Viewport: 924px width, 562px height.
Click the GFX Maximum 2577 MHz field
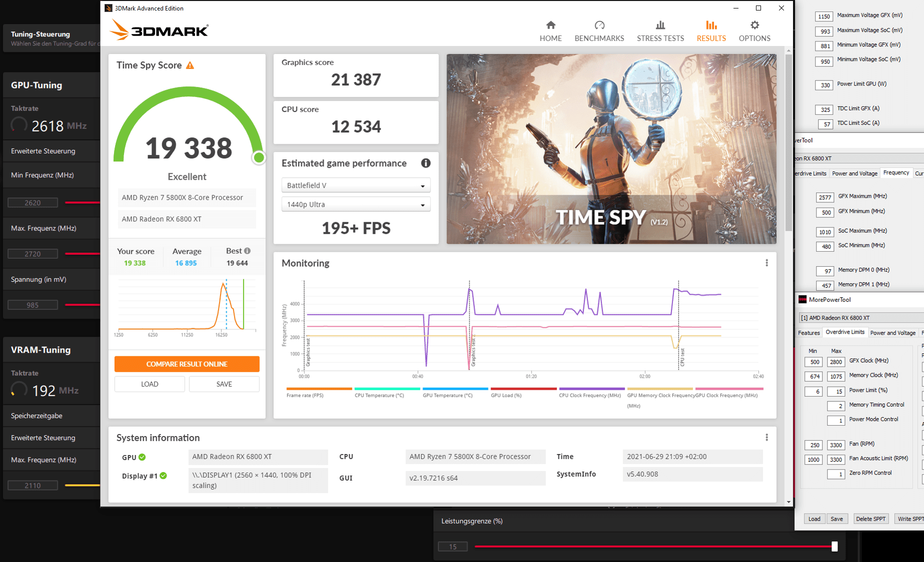tap(824, 197)
